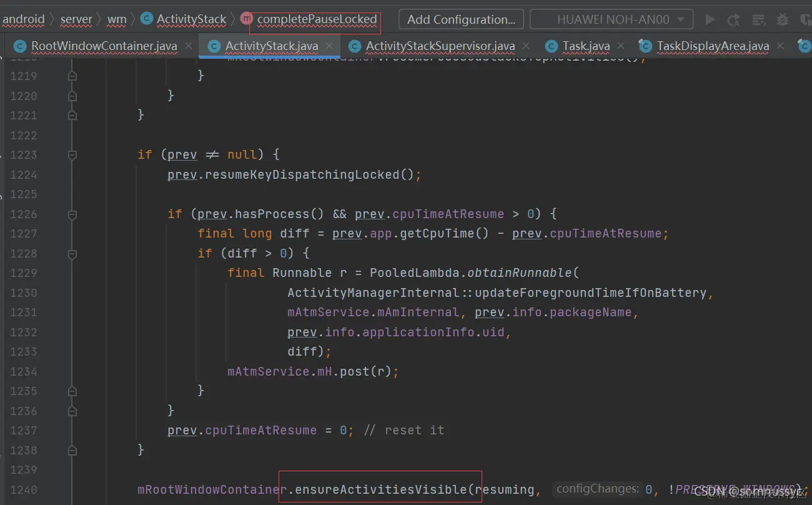Click the ensureActivitiesVisible method call
The height and width of the screenshot is (505, 812).
pos(380,489)
